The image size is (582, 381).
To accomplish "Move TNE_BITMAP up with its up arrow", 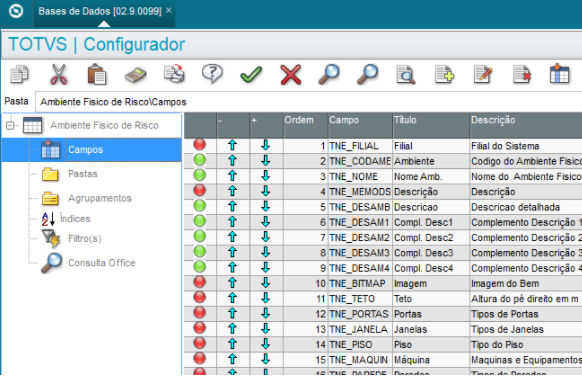I will [x=232, y=283].
